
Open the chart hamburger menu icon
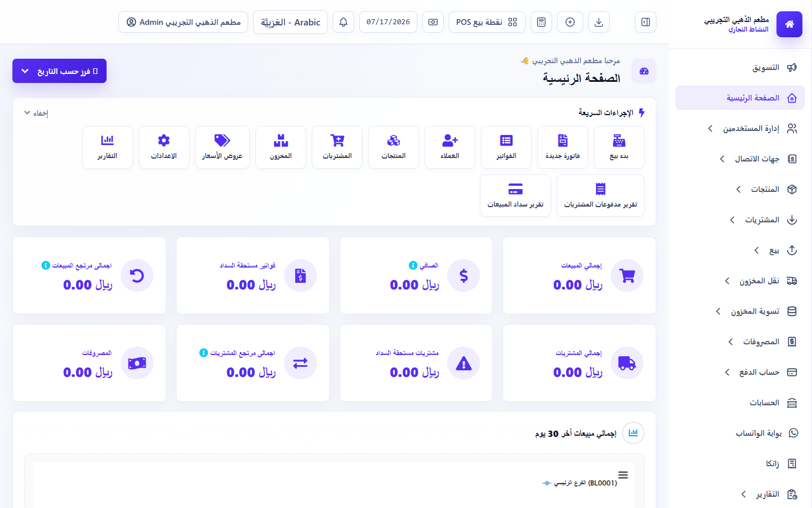(x=623, y=475)
